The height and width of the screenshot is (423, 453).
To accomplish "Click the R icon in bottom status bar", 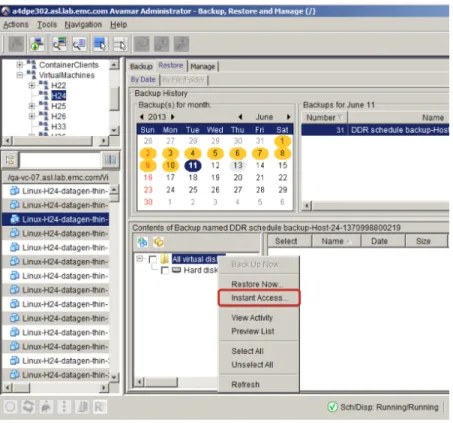I will pyautogui.click(x=99, y=407).
